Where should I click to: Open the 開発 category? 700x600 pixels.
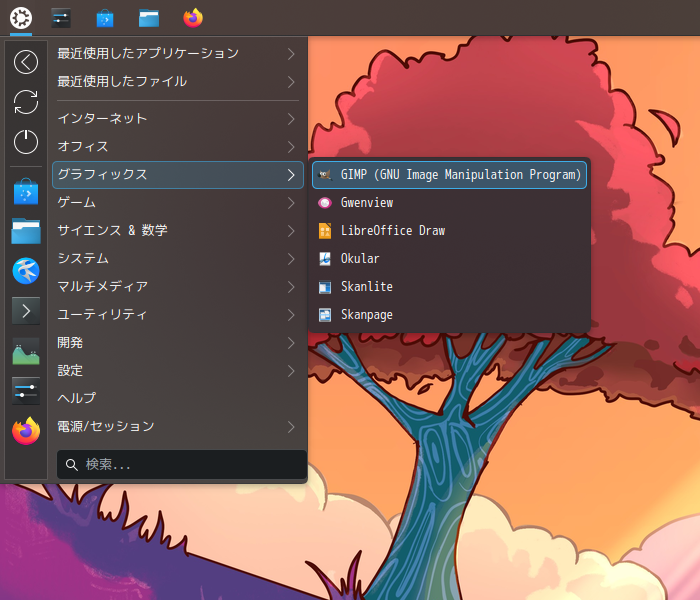pyautogui.click(x=178, y=343)
